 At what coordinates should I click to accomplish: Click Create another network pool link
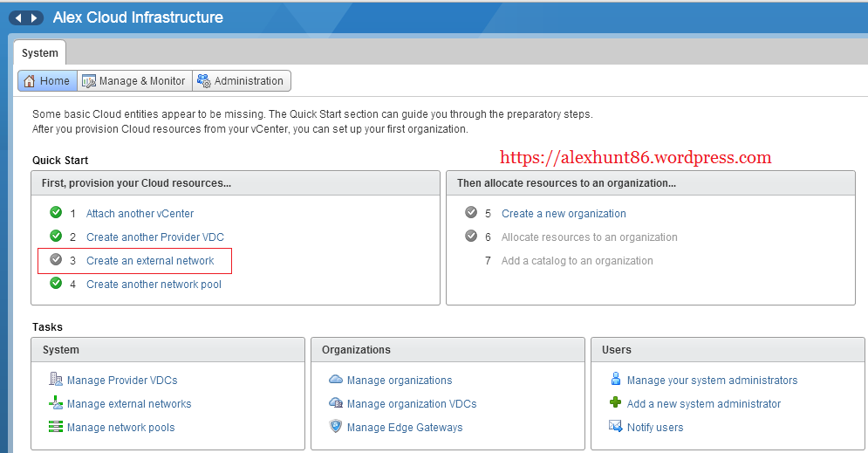click(154, 285)
